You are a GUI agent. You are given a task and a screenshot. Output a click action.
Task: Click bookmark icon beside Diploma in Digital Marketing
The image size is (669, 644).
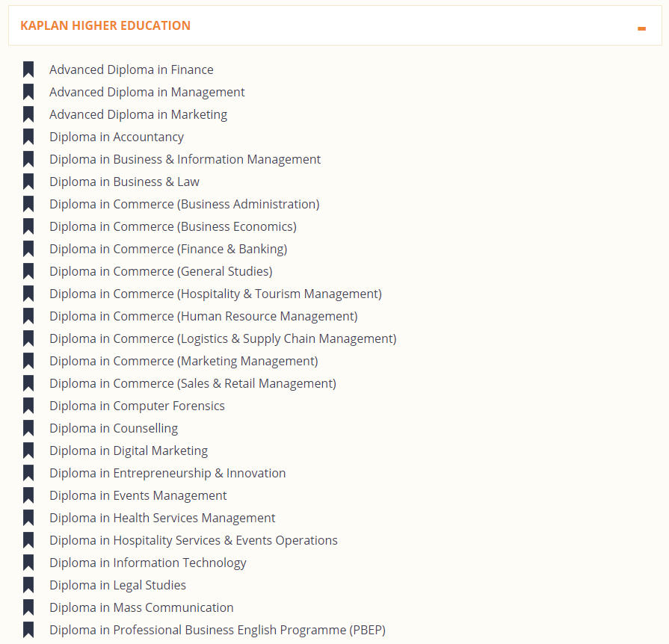pos(28,451)
